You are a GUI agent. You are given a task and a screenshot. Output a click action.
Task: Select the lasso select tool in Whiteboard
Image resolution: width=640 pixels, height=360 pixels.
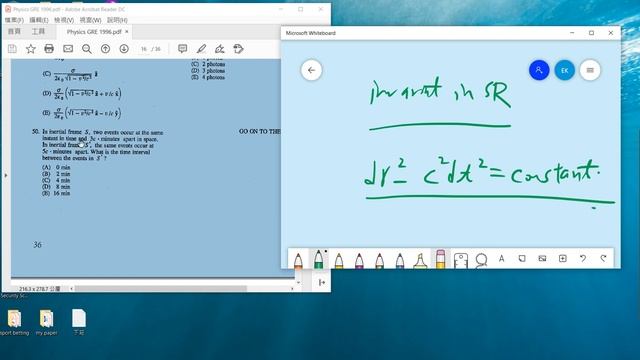(x=481, y=260)
